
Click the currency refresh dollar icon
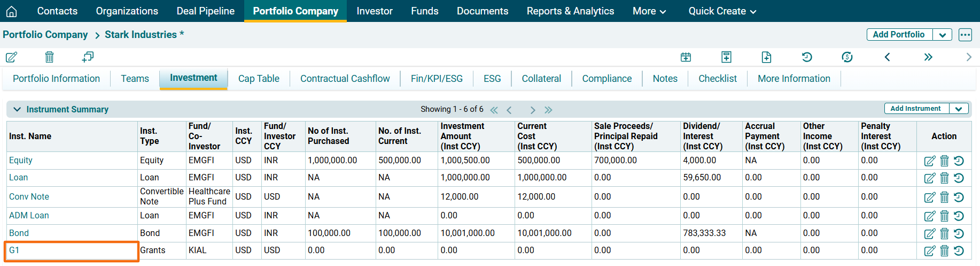click(847, 57)
